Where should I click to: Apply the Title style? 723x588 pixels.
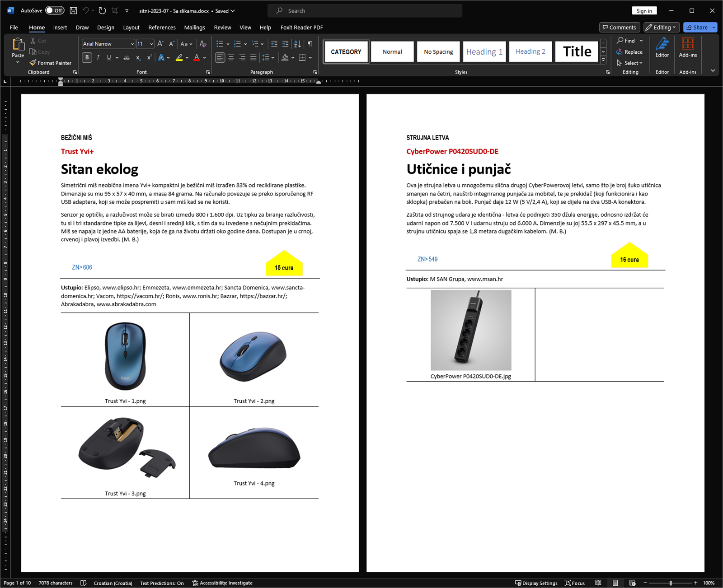click(577, 51)
